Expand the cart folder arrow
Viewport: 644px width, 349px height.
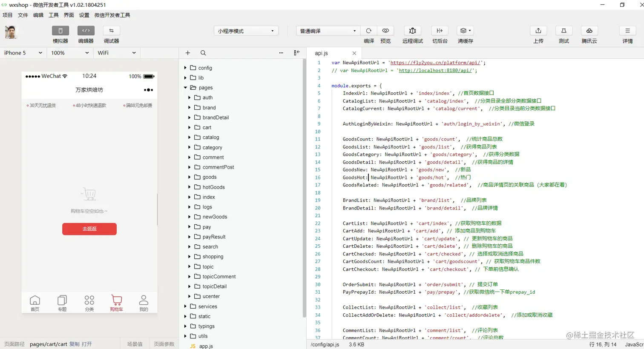tap(190, 127)
